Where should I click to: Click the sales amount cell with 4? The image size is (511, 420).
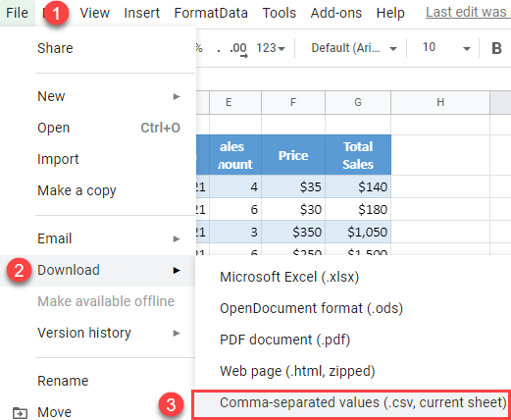235,186
